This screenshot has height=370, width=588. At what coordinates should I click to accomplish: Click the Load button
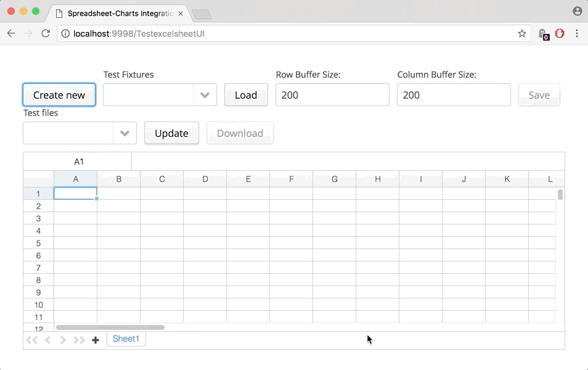click(246, 95)
